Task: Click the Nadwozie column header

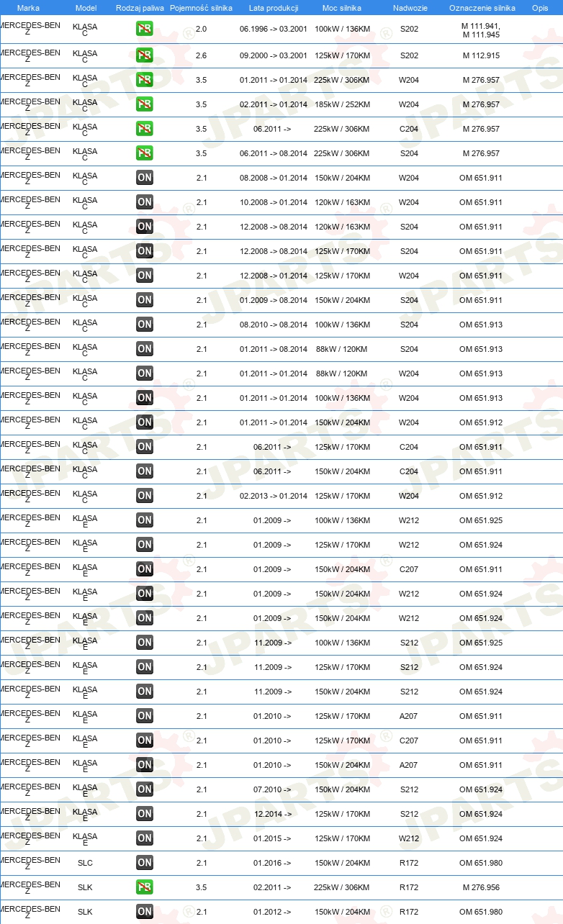Action: 410,8
